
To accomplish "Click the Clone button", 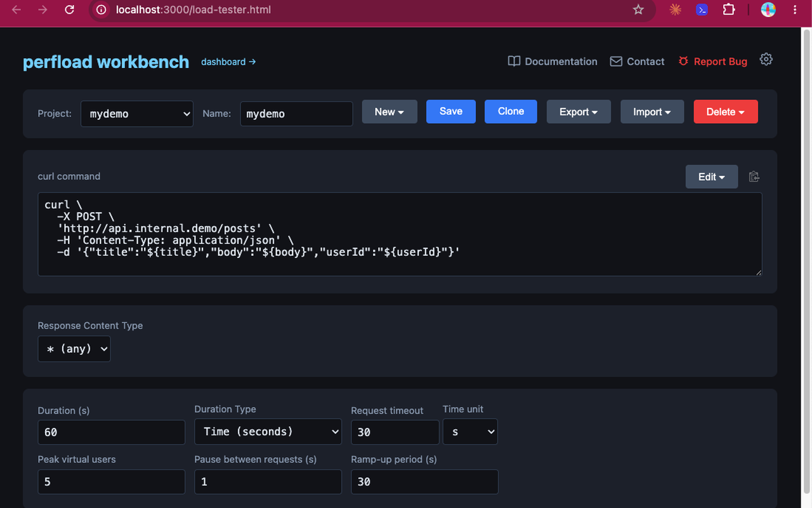I will (x=511, y=111).
